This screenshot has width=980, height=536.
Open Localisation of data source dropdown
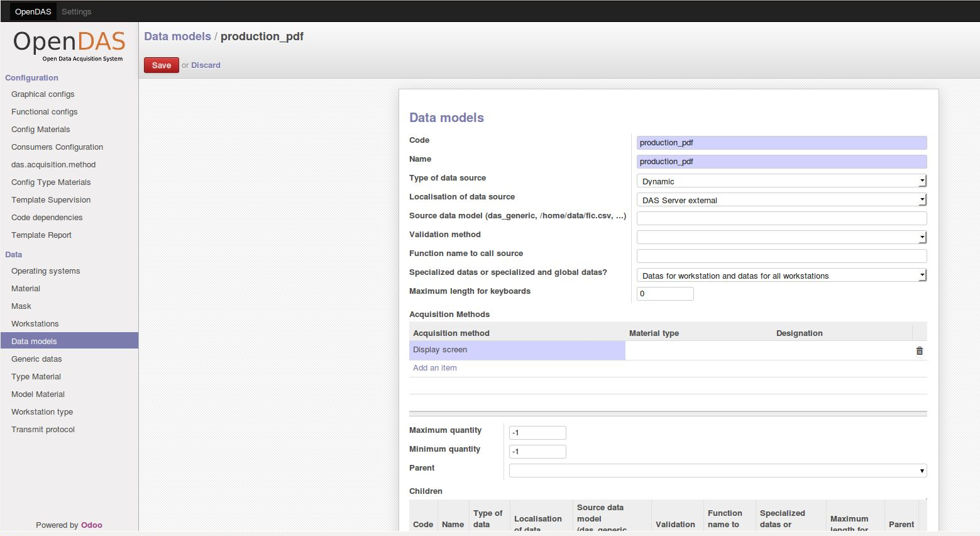click(781, 200)
